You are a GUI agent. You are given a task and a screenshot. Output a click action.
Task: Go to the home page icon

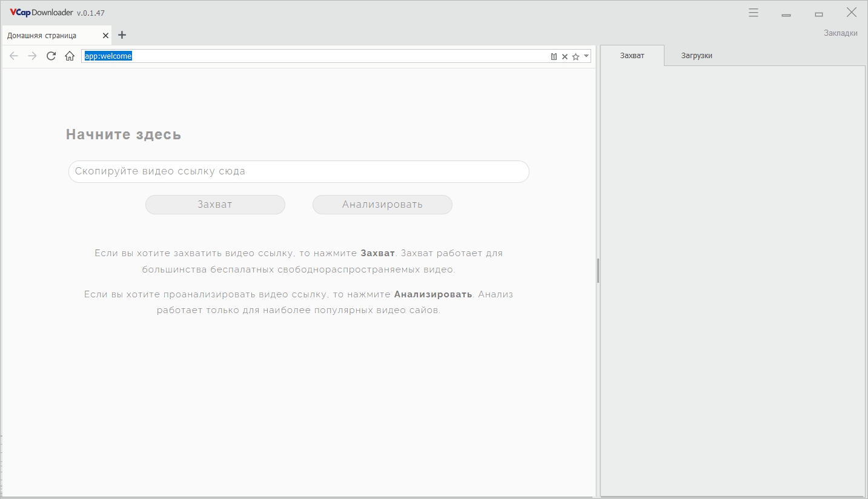[70, 56]
